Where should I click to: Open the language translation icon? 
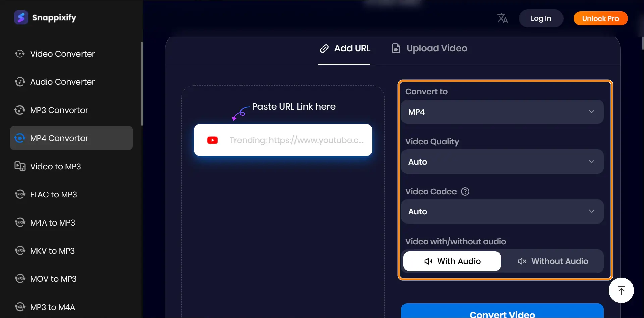coord(502,18)
